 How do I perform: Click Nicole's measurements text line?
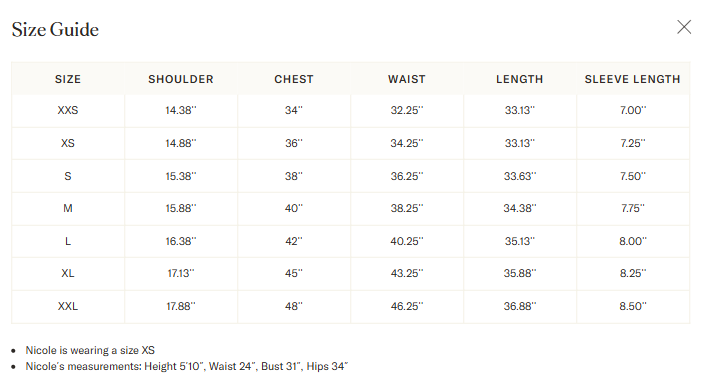[186, 366]
